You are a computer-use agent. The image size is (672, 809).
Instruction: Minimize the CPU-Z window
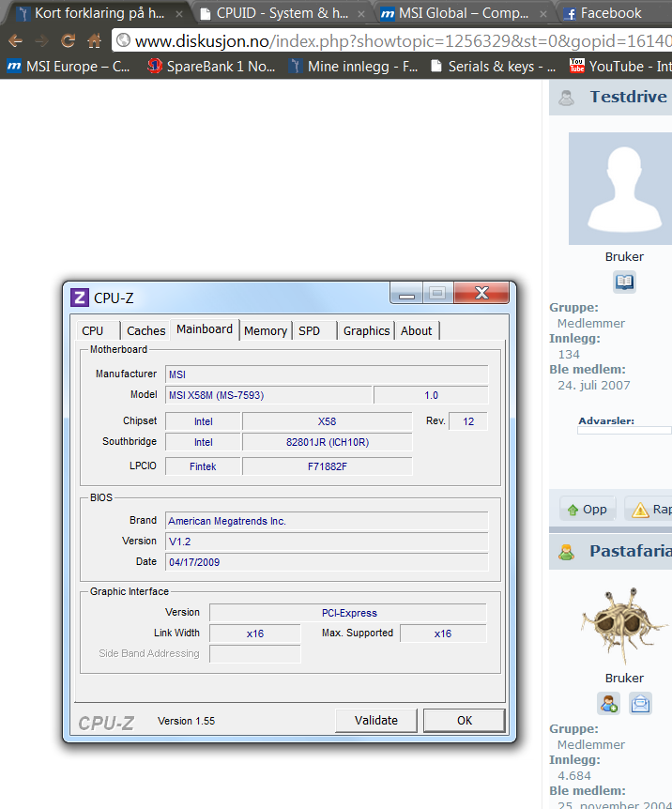406,294
